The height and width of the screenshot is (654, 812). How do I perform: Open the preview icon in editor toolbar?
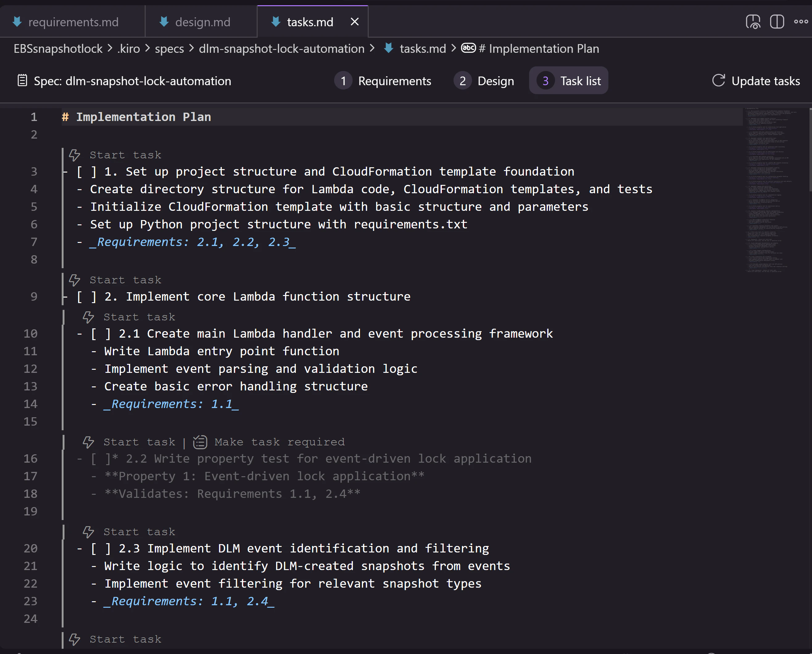click(753, 22)
